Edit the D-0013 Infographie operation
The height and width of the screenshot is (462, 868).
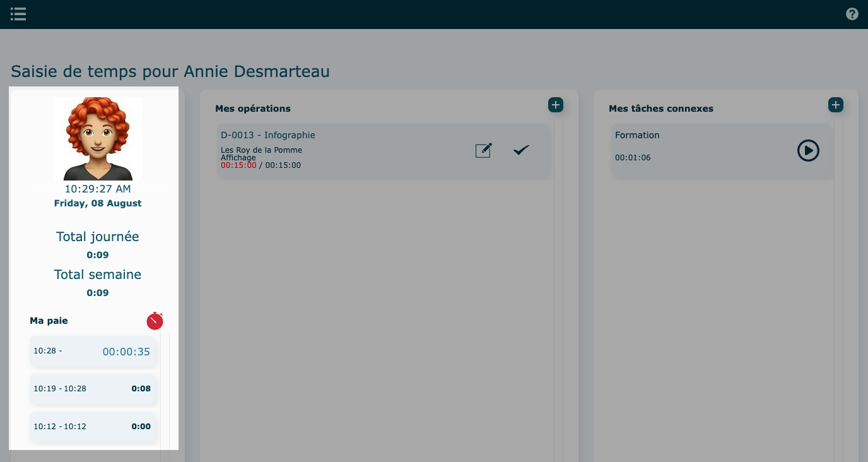[483, 150]
